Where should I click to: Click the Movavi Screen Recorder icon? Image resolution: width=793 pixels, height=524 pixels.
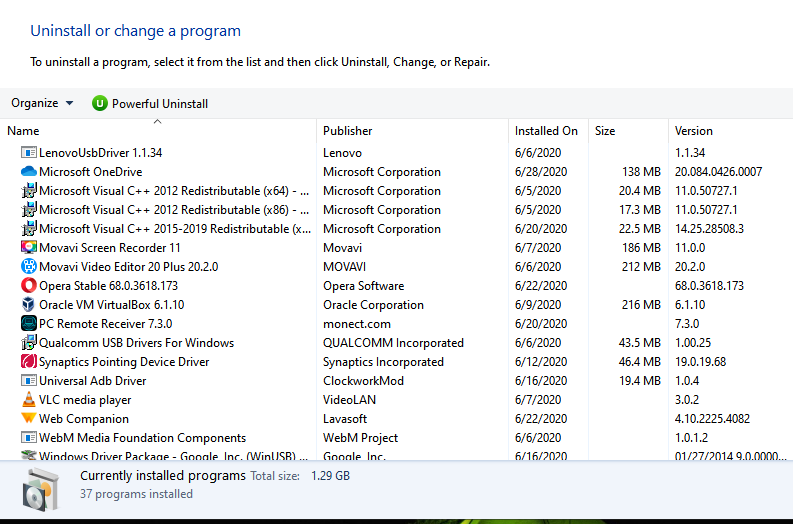point(29,247)
